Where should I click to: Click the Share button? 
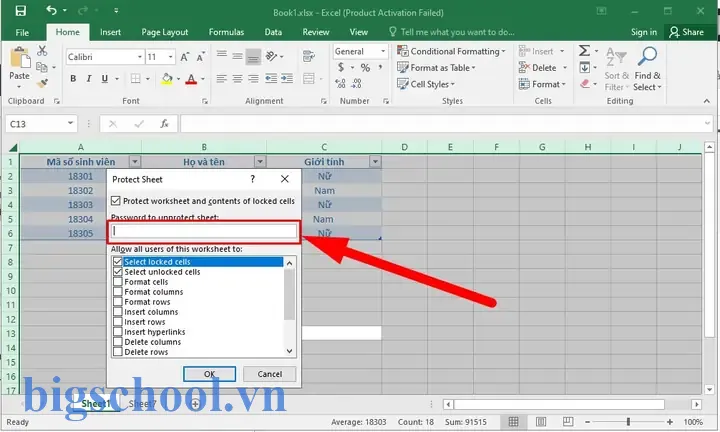686,32
